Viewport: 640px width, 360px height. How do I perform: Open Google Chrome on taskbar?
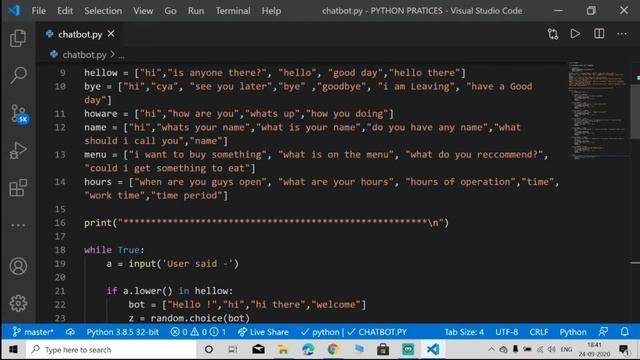coord(333,350)
